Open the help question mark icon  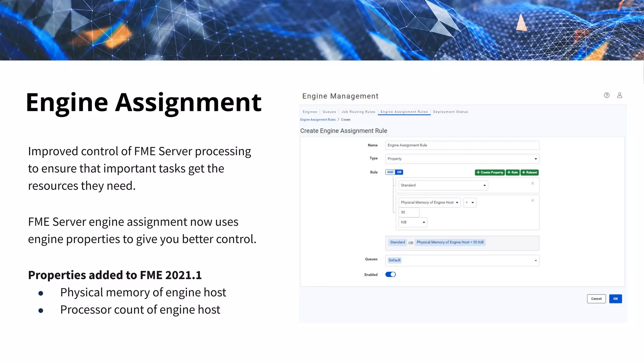(607, 95)
